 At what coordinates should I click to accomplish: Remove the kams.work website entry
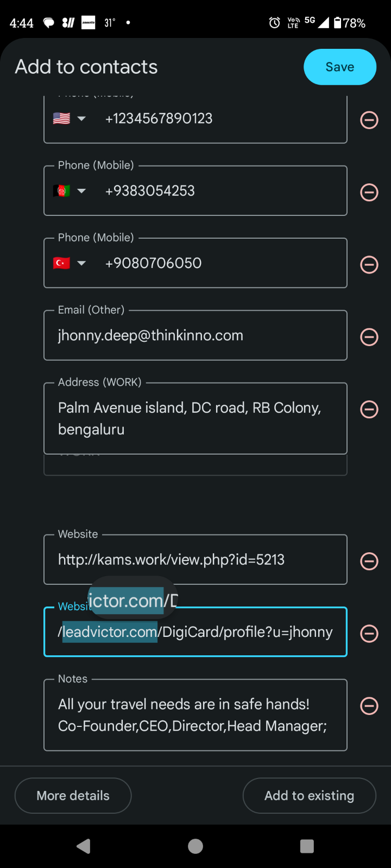click(369, 561)
